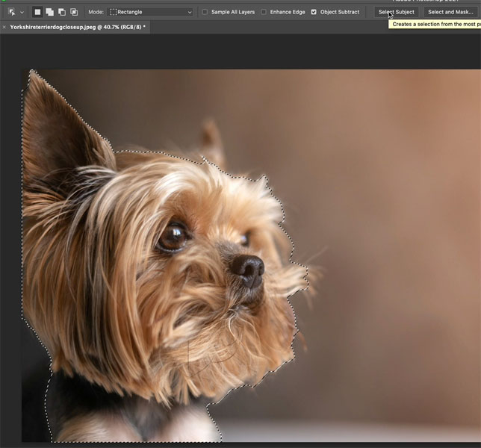Open Select and Mask workspace
The height and width of the screenshot is (448, 481).
pos(450,12)
